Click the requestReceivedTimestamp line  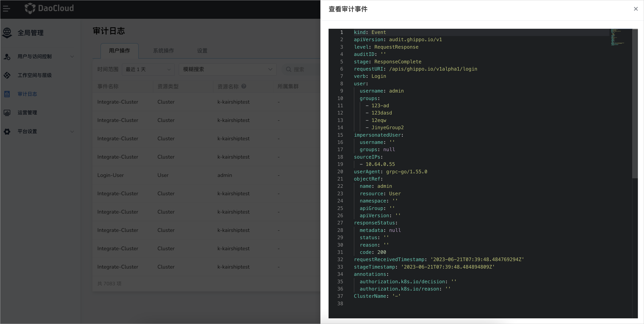pyautogui.click(x=439, y=260)
